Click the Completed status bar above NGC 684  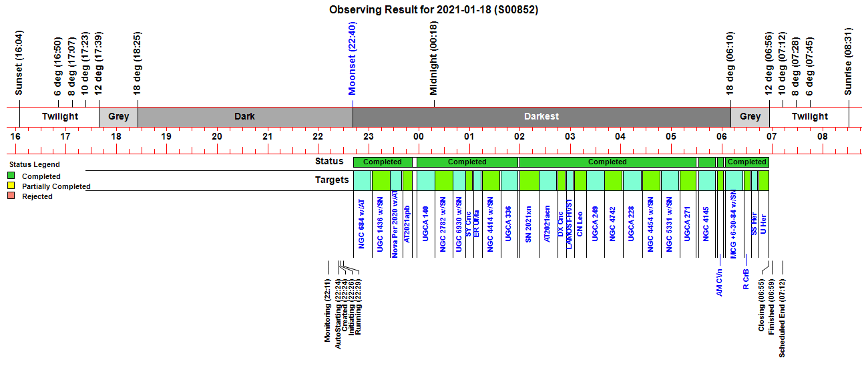pos(383,162)
